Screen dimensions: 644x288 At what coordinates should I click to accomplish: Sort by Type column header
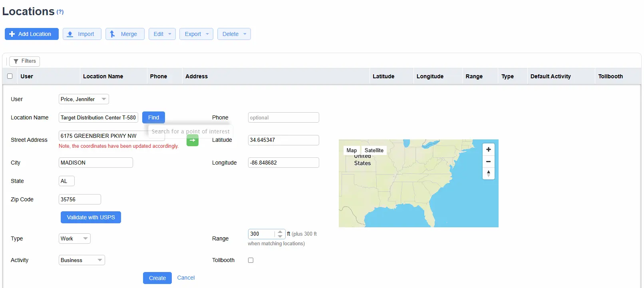508,76
